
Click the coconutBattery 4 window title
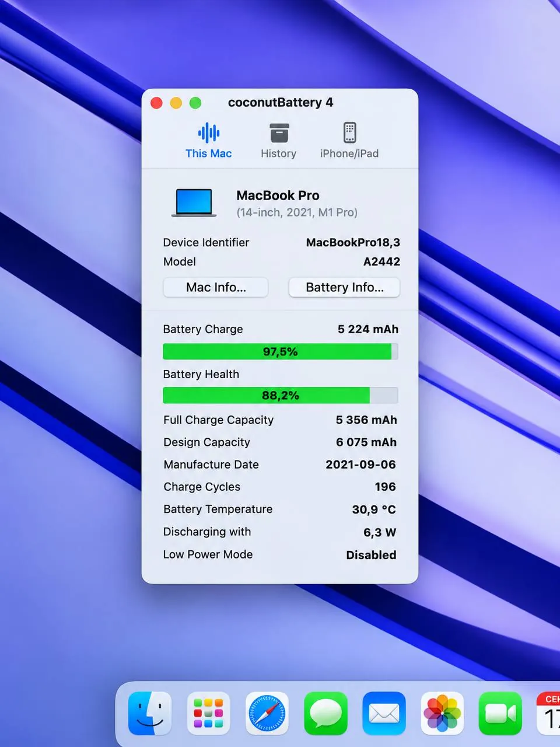pyautogui.click(x=281, y=102)
